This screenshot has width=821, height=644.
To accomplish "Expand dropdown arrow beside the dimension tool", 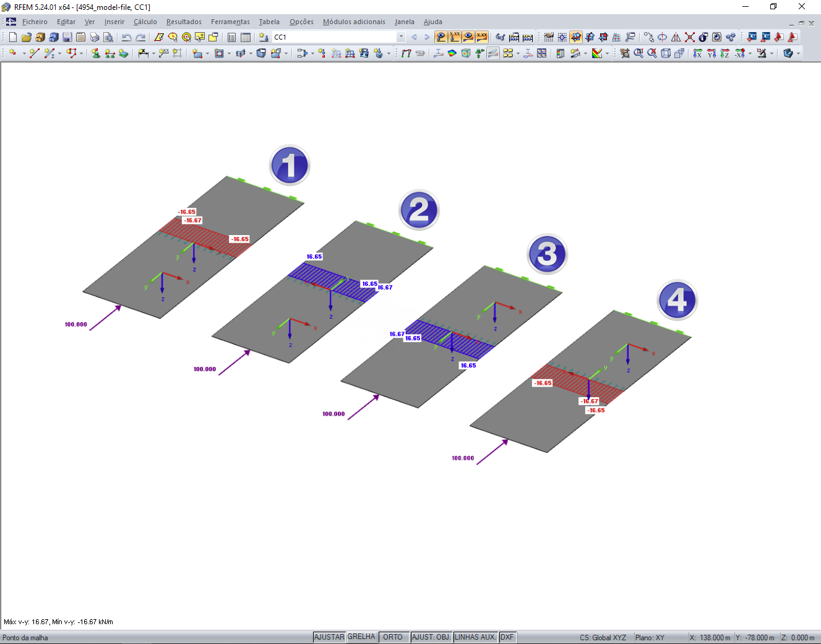I will 153,53.
